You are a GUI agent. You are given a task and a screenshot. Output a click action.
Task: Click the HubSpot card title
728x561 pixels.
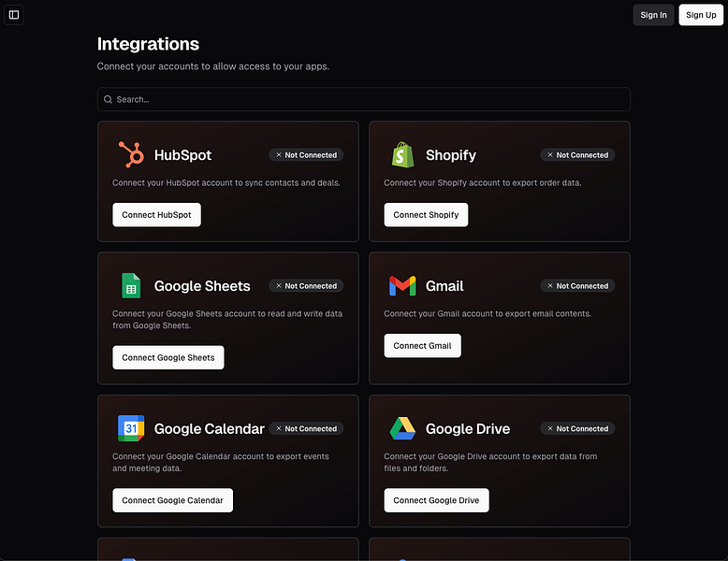point(182,155)
